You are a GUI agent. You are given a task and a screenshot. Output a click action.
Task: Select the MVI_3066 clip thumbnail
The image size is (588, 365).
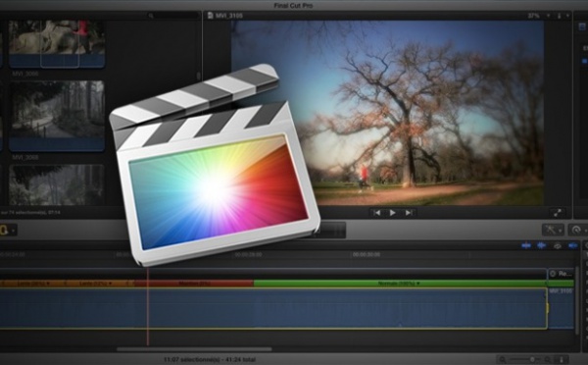click(57, 44)
